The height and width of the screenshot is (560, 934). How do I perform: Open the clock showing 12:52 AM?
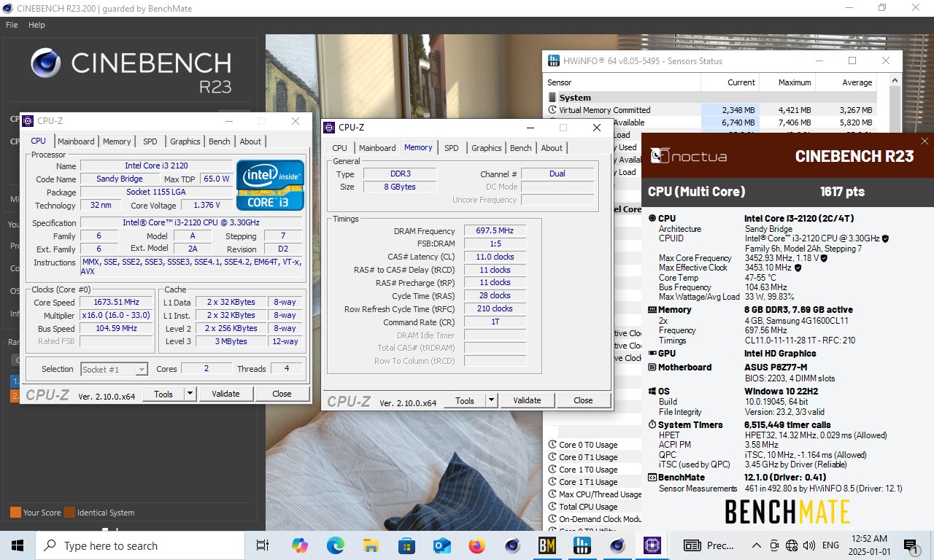tap(869, 545)
